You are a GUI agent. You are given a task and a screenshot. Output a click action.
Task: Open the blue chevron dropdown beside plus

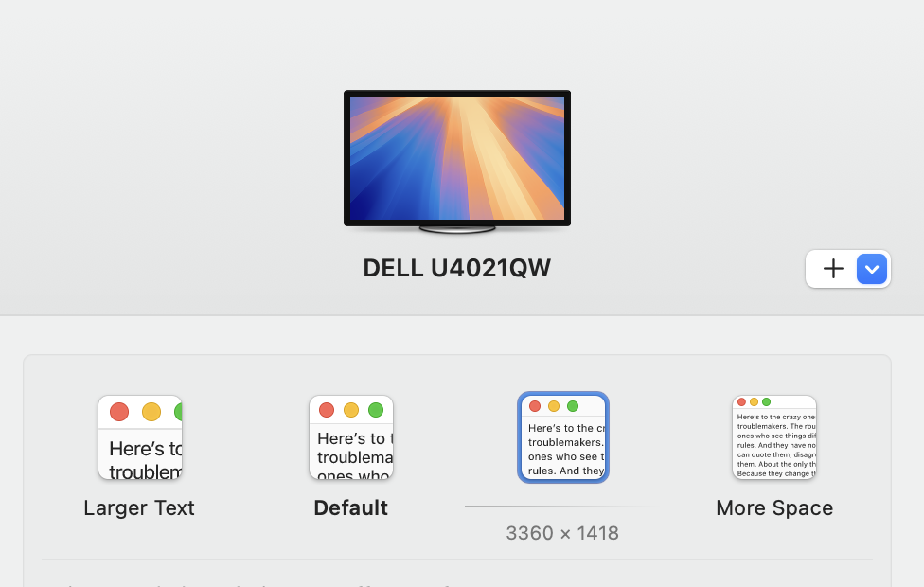pyautogui.click(x=872, y=269)
